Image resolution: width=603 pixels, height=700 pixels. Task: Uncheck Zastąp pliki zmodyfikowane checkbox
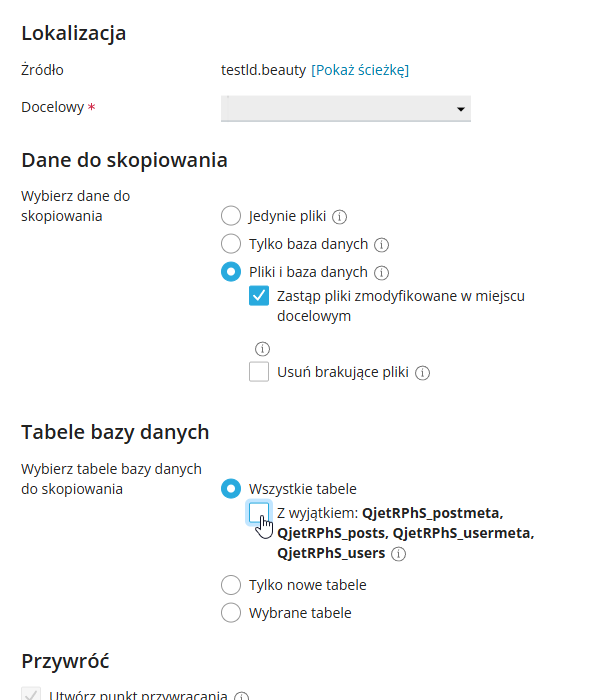click(259, 296)
